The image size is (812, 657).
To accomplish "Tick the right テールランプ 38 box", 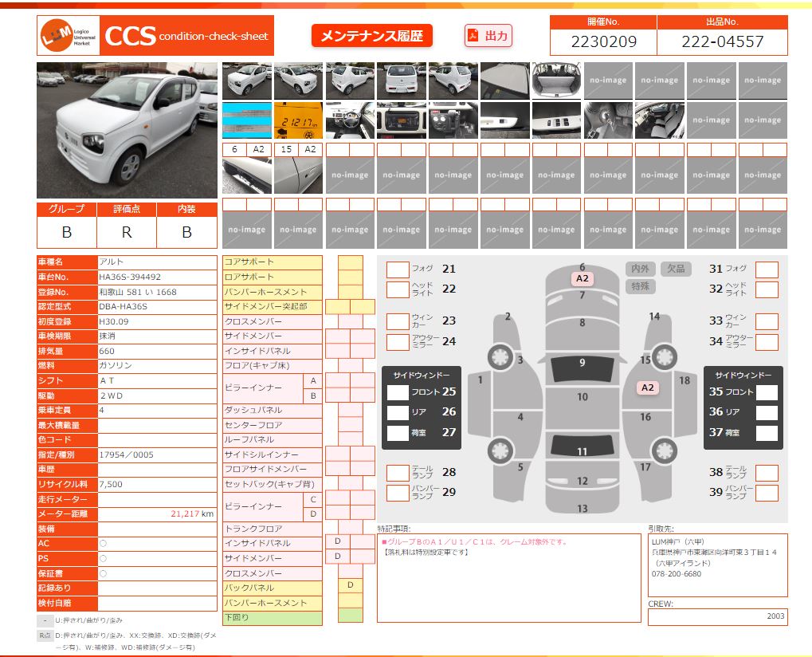I will (x=767, y=472).
